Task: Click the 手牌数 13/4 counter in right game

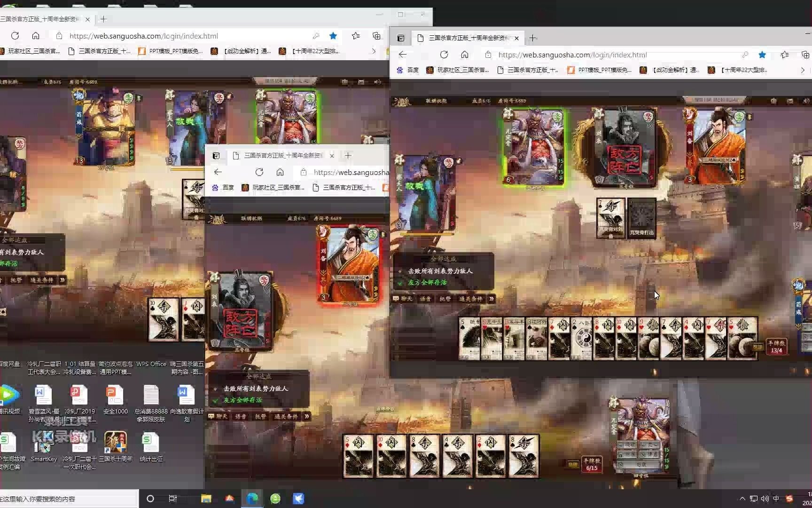Action: [776, 347]
